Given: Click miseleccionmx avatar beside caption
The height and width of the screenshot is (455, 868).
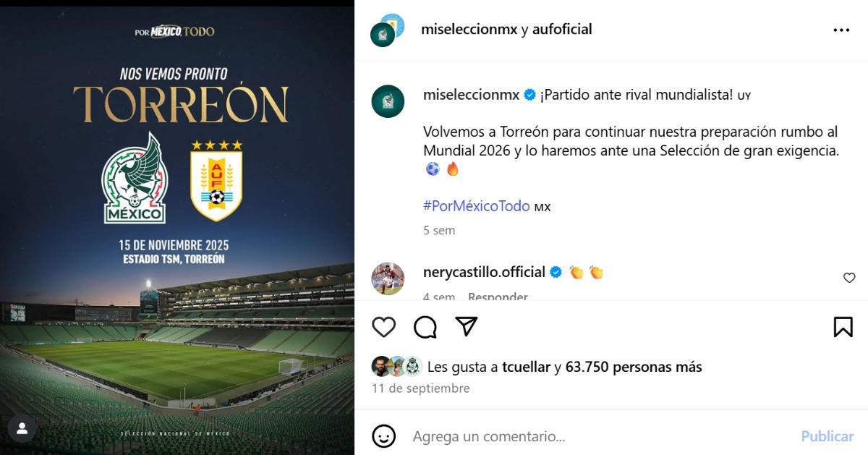Looking at the screenshot, I should [x=388, y=101].
